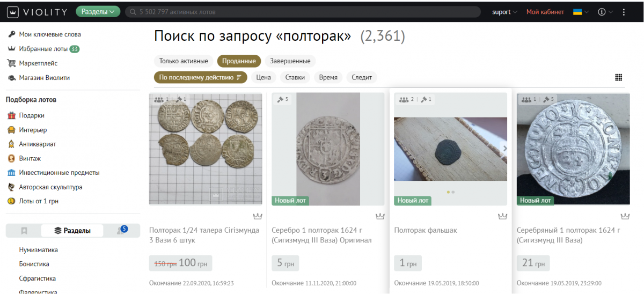Click the search lots input field

coord(301,12)
